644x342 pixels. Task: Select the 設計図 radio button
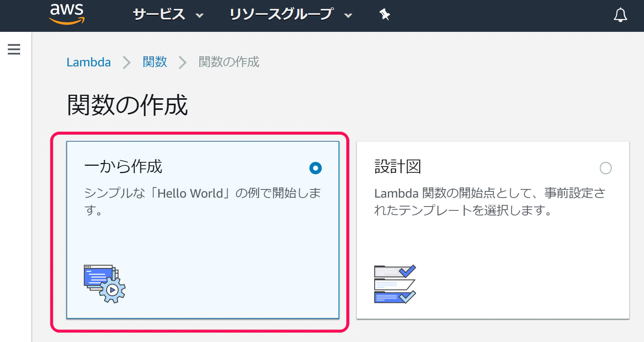[x=606, y=168]
